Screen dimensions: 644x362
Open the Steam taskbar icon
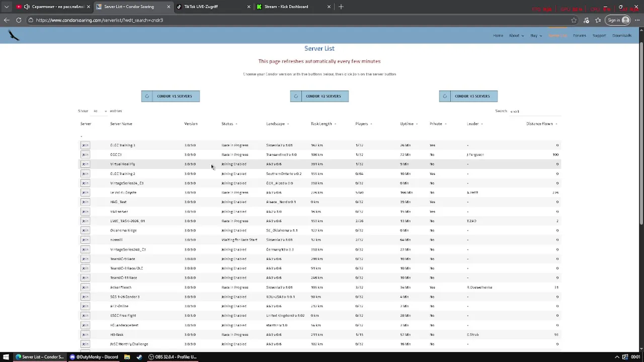click(x=139, y=357)
